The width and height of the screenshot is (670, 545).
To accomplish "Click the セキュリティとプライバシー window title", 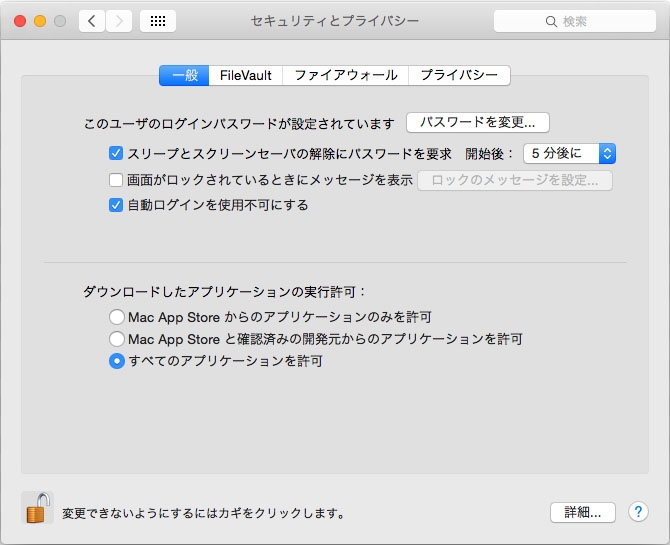I will 335,21.
